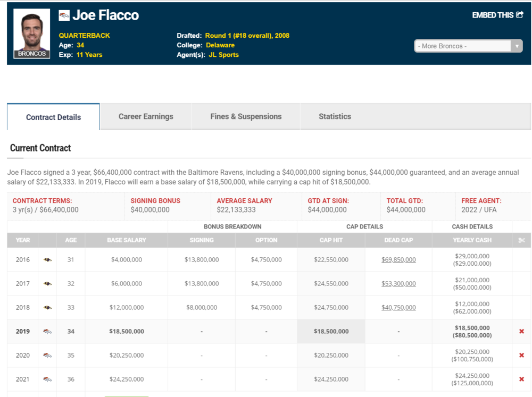This screenshot has width=532, height=397.
Task: Open the $40,750,000 dead cap link
Action: tap(398, 308)
